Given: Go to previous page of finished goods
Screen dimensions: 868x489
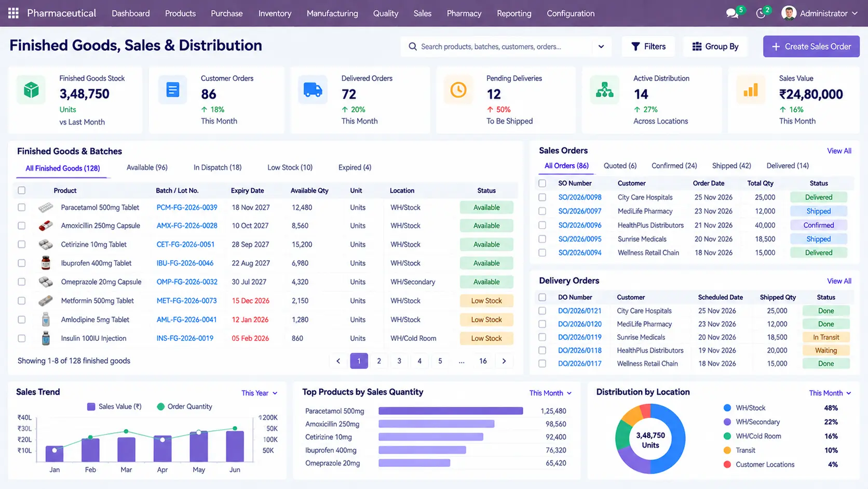Looking at the screenshot, I should (x=338, y=361).
